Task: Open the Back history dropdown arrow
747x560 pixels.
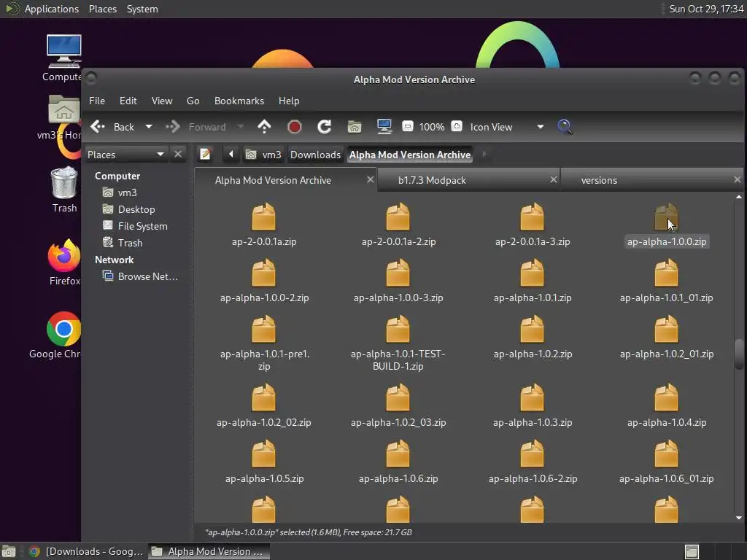Action: click(149, 127)
